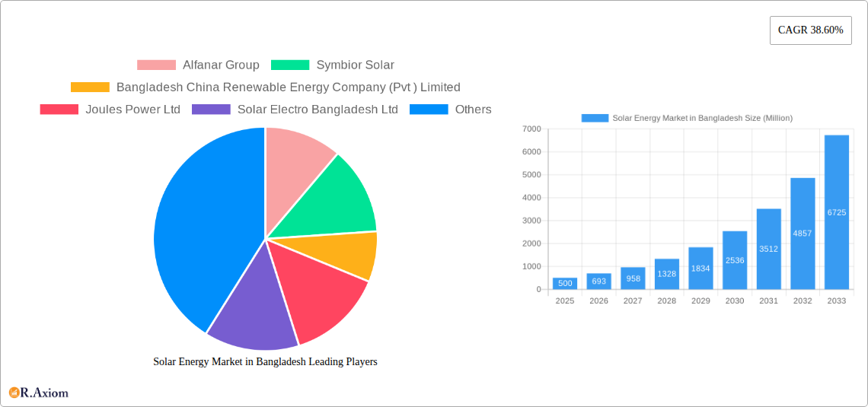Toggle the Symbior Solar legend color swatch
The image size is (868, 407).
pos(290,65)
